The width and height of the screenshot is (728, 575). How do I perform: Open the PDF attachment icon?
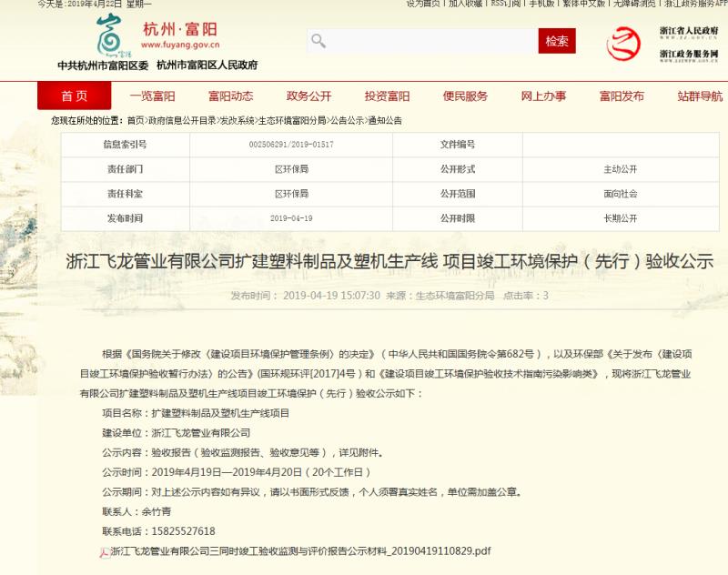click(105, 552)
